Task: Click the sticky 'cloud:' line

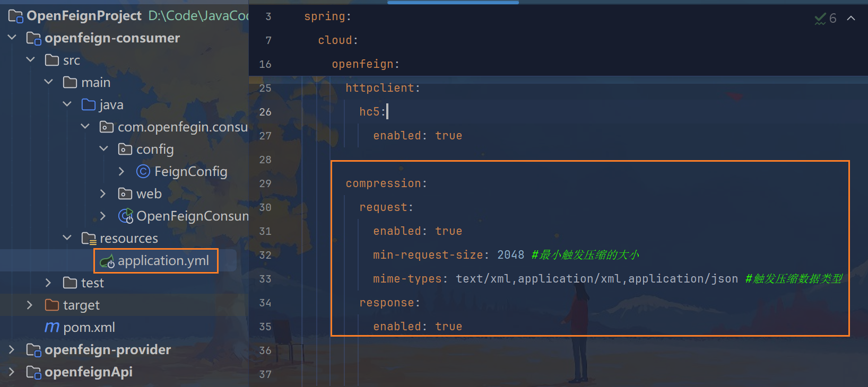Action: coord(338,40)
